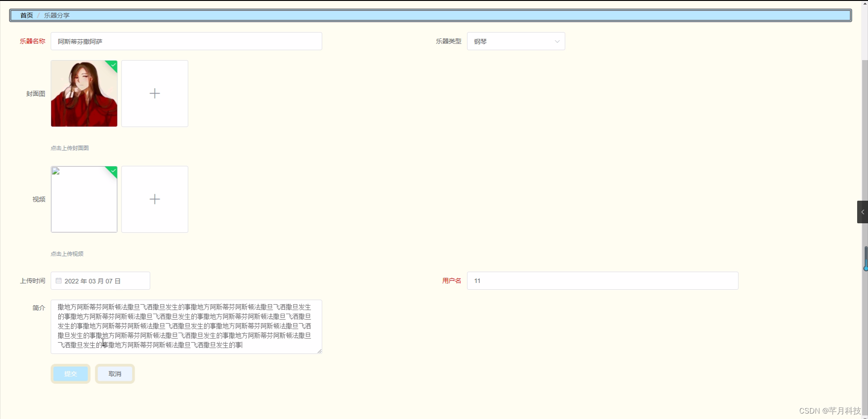
Task: Click the 点击上传视频 upload link
Action: 67,254
